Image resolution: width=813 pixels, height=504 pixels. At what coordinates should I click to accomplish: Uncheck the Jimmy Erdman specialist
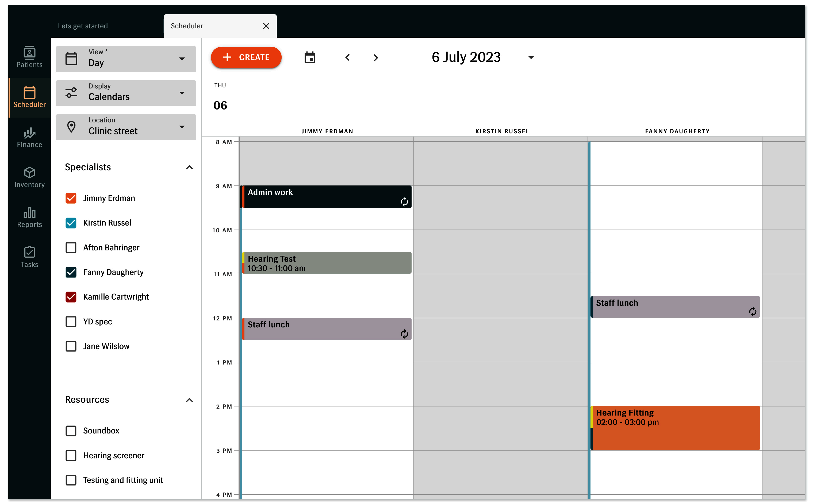pos(71,198)
